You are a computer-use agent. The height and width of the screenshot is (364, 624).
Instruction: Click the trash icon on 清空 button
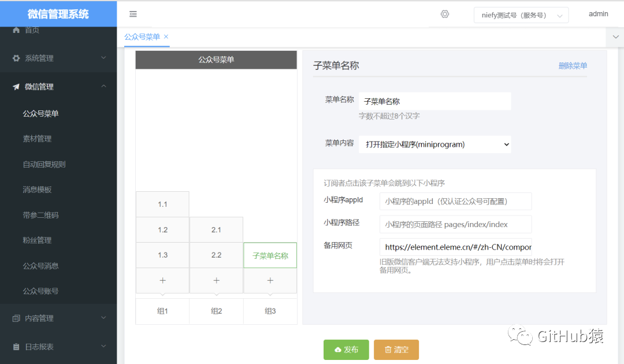388,350
